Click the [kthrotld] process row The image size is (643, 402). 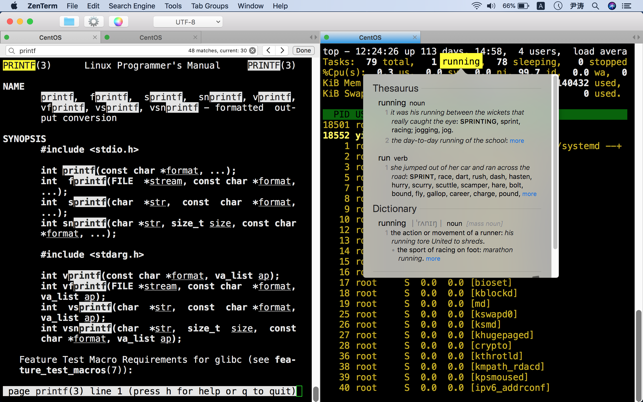click(x=431, y=356)
